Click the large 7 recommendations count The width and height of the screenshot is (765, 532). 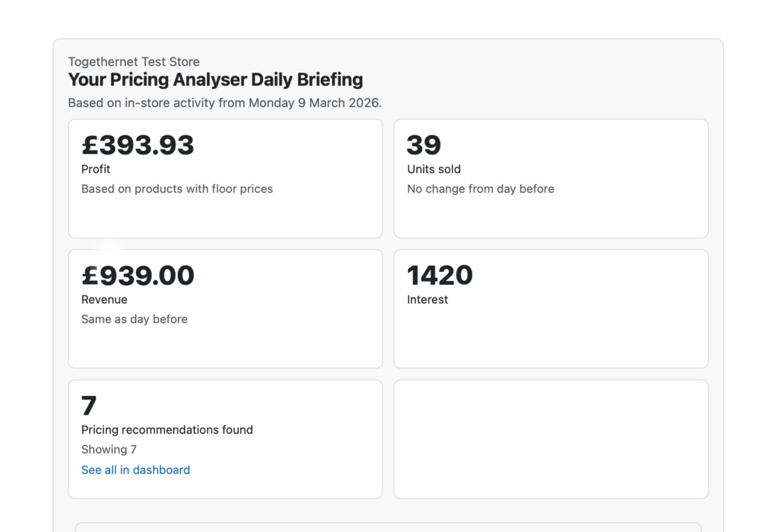tap(89, 406)
